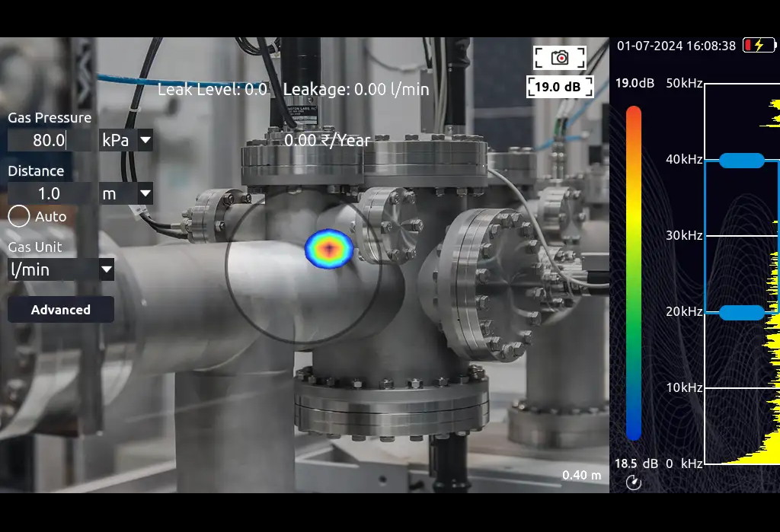The image size is (780, 532).
Task: Select the Distance value input field
Action: point(50,193)
